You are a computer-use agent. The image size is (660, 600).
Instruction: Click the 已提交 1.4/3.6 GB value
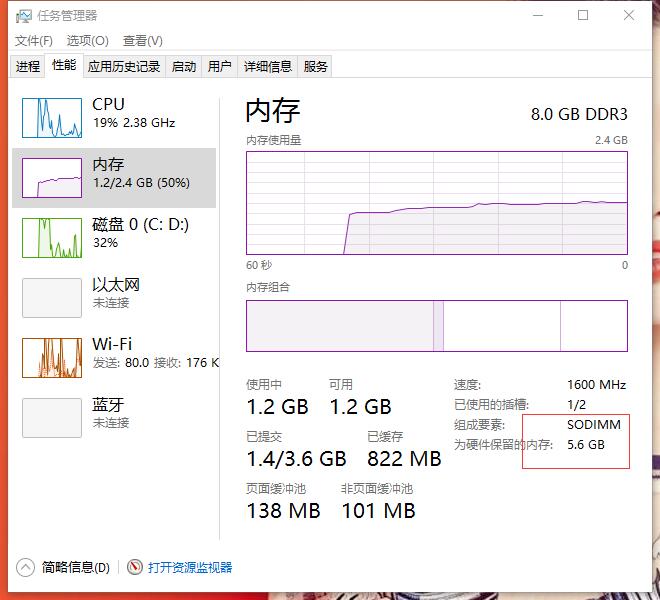click(x=296, y=459)
